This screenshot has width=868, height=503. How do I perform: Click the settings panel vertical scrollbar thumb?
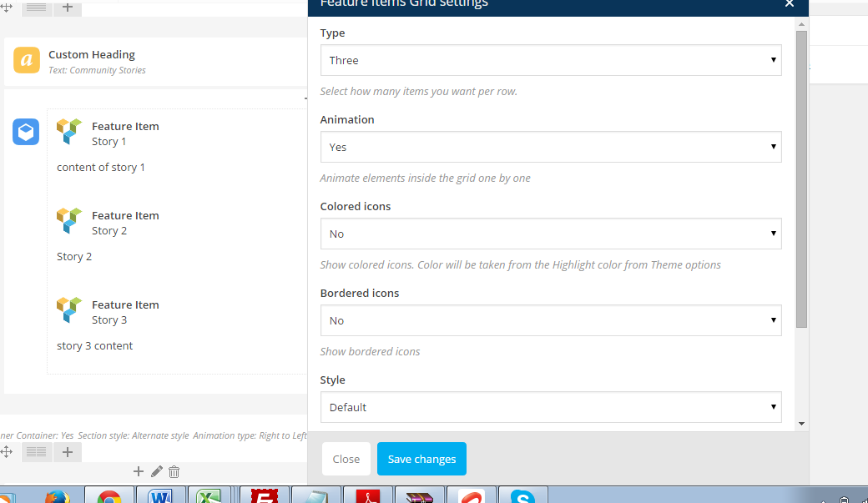tap(801, 179)
